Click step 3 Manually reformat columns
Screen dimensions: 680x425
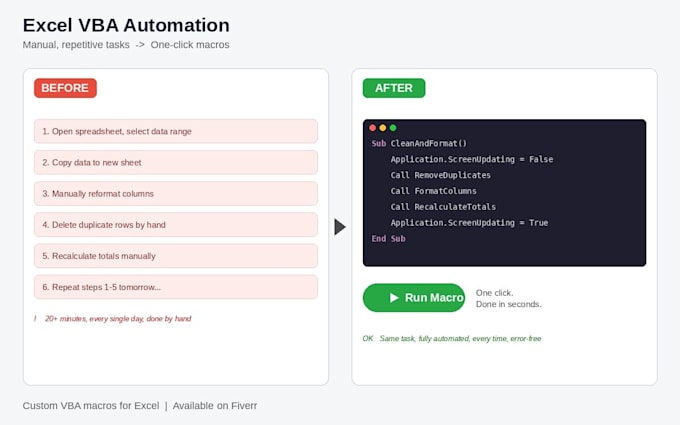176,194
